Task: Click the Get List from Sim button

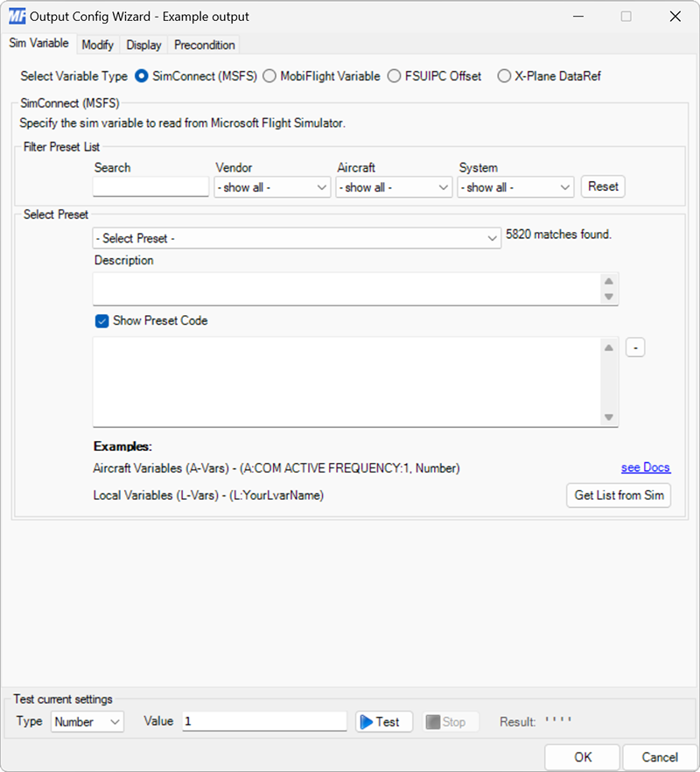Action: (618, 495)
